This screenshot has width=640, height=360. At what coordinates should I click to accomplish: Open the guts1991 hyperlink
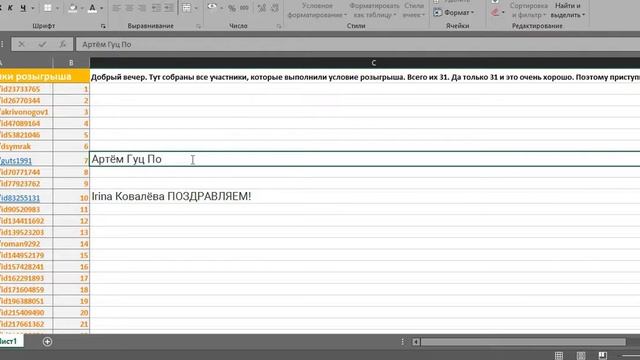point(16,160)
